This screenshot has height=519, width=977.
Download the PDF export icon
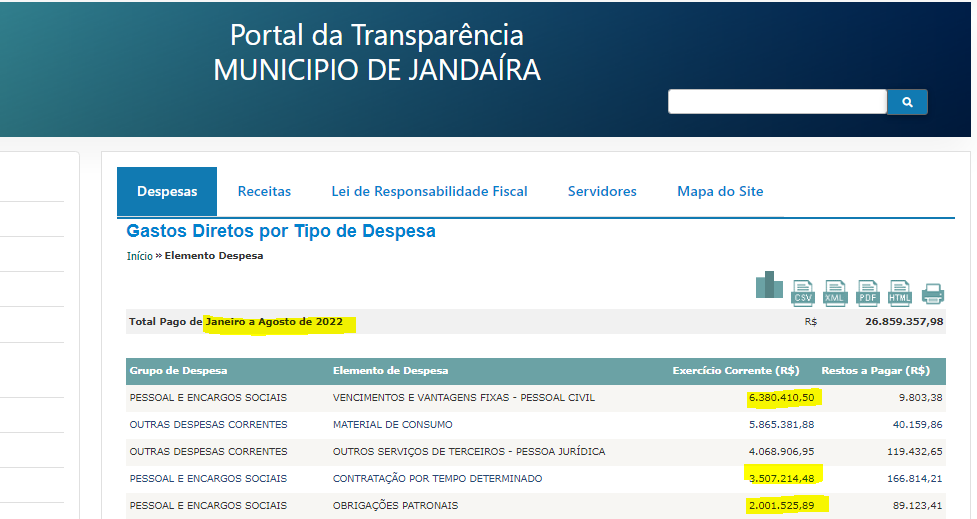pos(867,293)
